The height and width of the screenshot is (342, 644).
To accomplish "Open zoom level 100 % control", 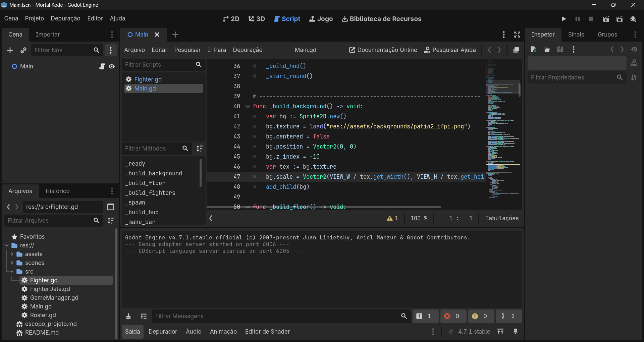I will pyautogui.click(x=419, y=218).
